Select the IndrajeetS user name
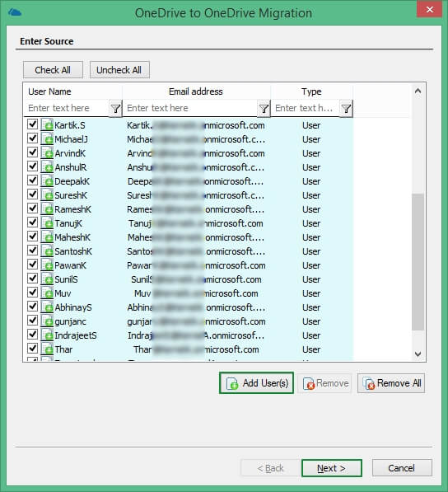This screenshot has height=492, width=448. pos(76,335)
